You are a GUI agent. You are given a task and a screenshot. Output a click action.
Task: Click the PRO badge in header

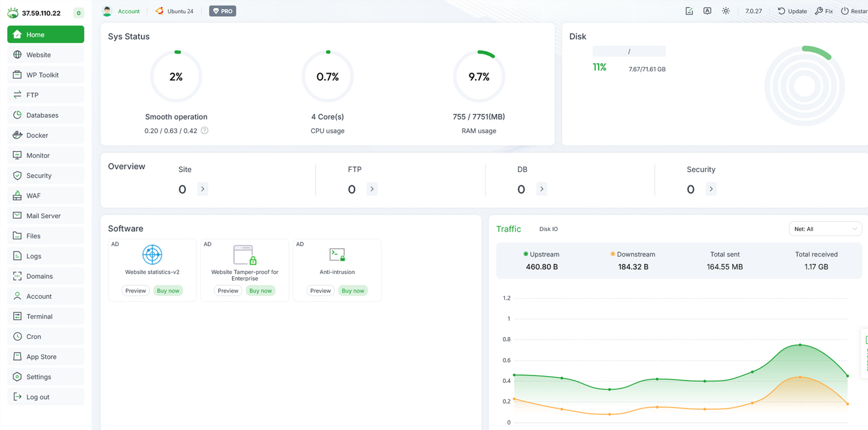[222, 11]
